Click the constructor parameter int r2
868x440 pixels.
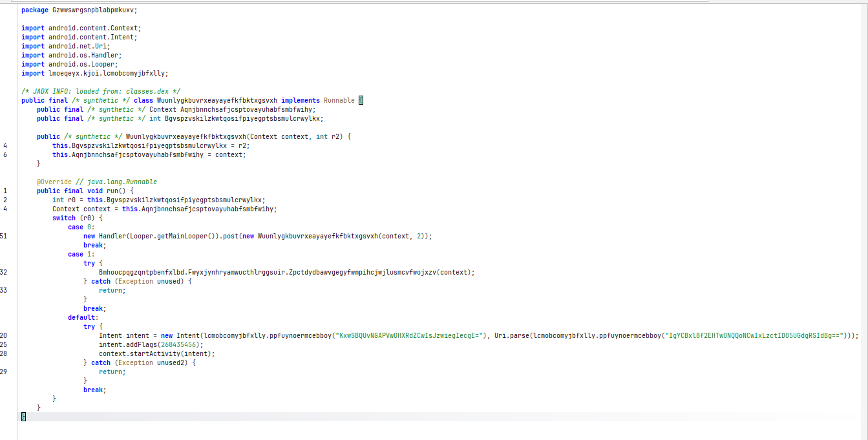(x=331, y=136)
